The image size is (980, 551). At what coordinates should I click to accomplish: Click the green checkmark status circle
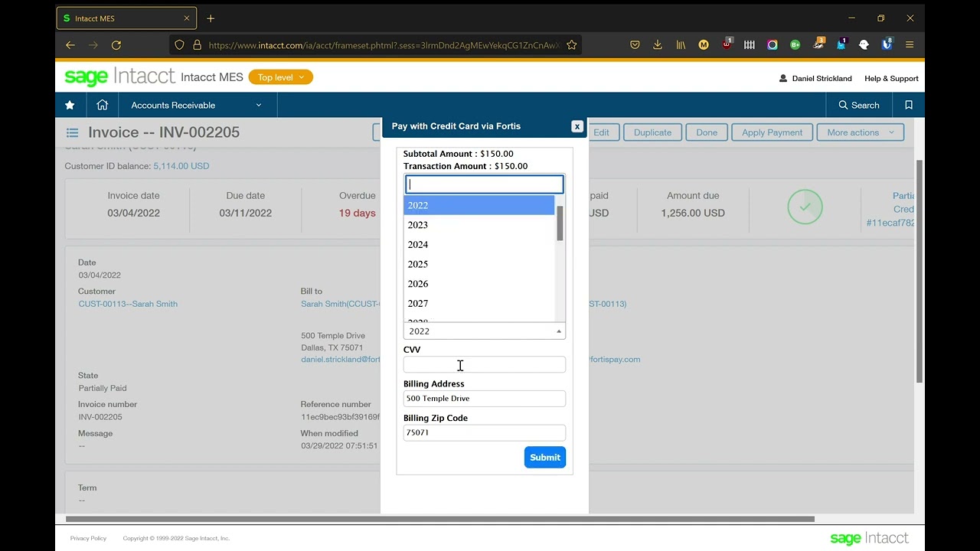point(805,207)
